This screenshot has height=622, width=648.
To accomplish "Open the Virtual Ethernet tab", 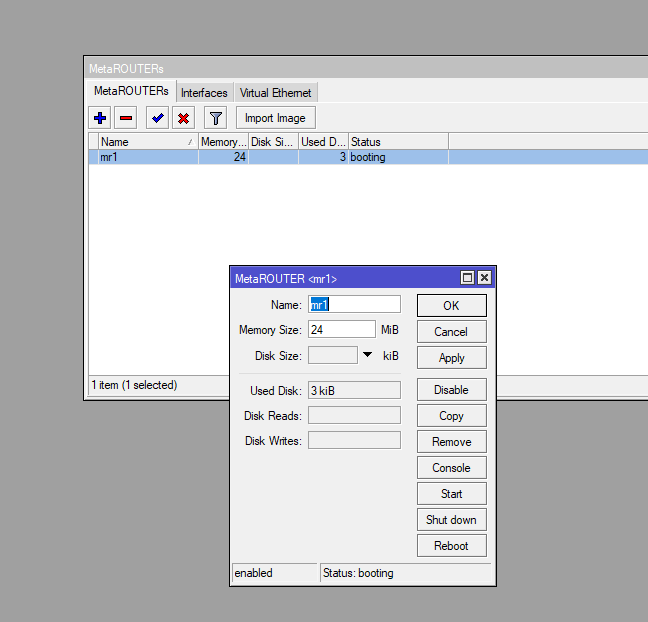I will [x=275, y=93].
